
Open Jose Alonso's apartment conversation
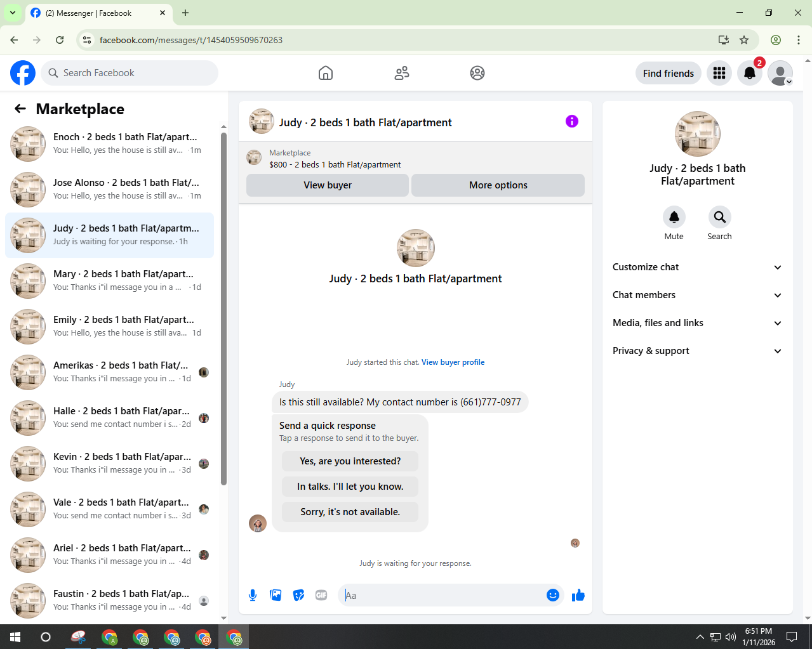click(109, 190)
